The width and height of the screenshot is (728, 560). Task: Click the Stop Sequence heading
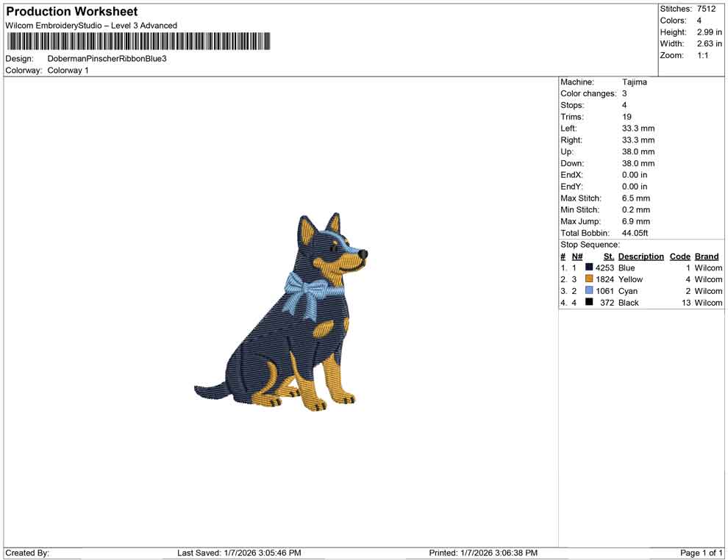click(589, 244)
